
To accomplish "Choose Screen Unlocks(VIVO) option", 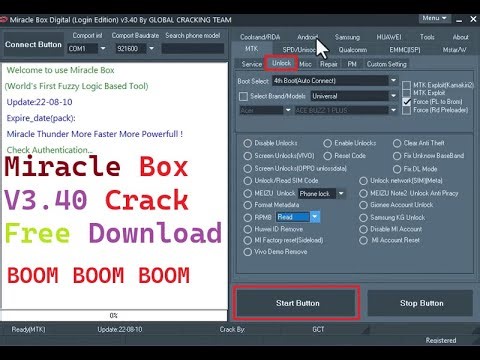I will 247,156.
